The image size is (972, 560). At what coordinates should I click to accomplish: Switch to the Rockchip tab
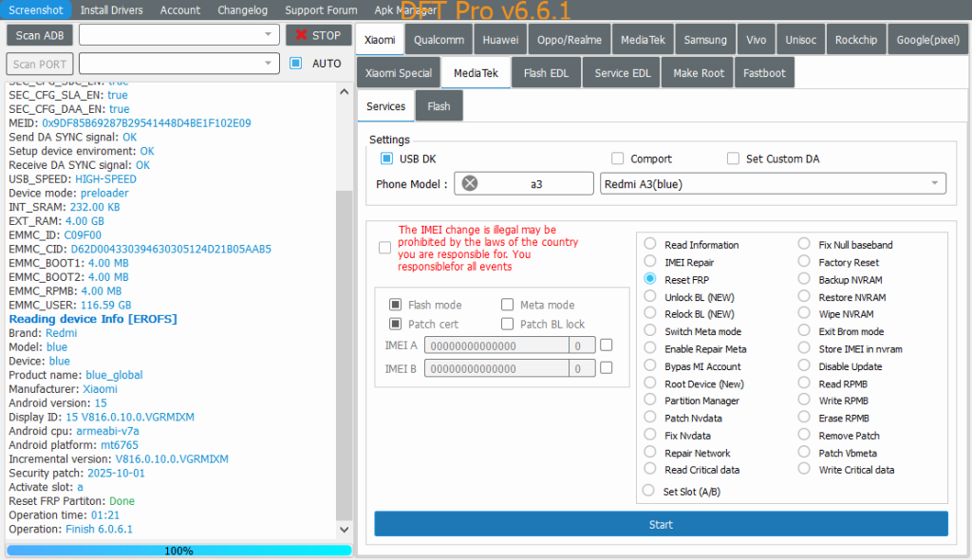tap(856, 40)
